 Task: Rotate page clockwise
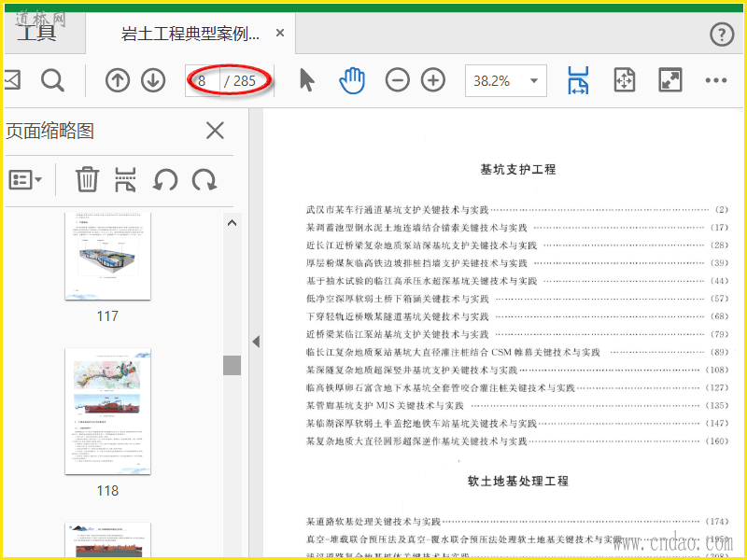coord(204,180)
